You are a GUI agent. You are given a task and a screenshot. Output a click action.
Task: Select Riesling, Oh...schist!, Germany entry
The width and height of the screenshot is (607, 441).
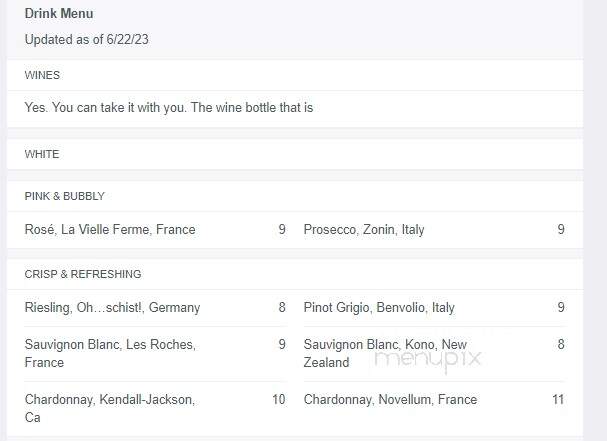[x=112, y=307]
